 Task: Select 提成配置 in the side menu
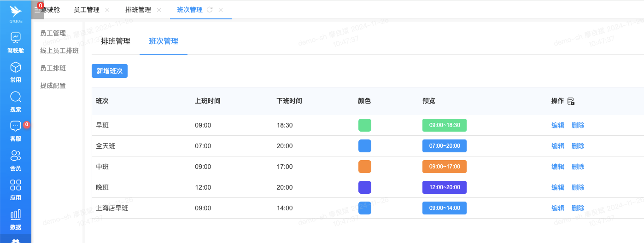(53, 86)
